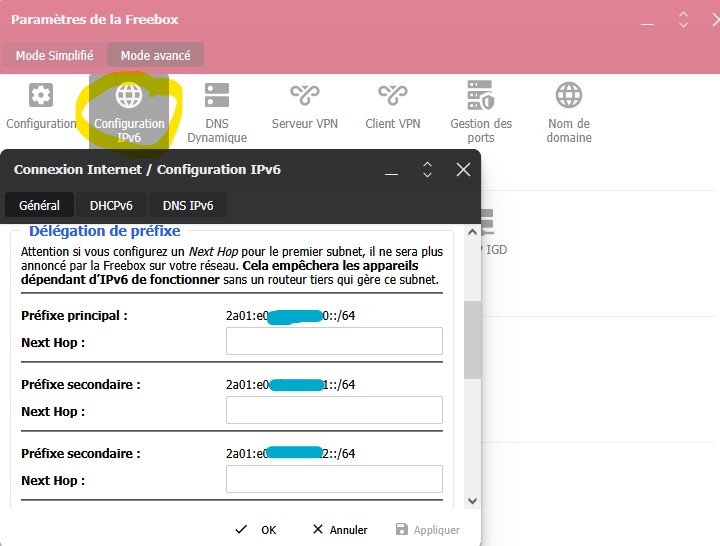Click the Préfixe principal address value
Image resolution: width=720 pixels, height=546 pixels.
pyautogui.click(x=290, y=316)
